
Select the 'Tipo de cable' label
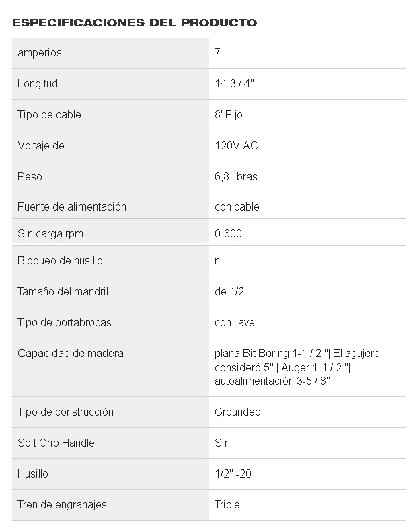[x=49, y=115]
